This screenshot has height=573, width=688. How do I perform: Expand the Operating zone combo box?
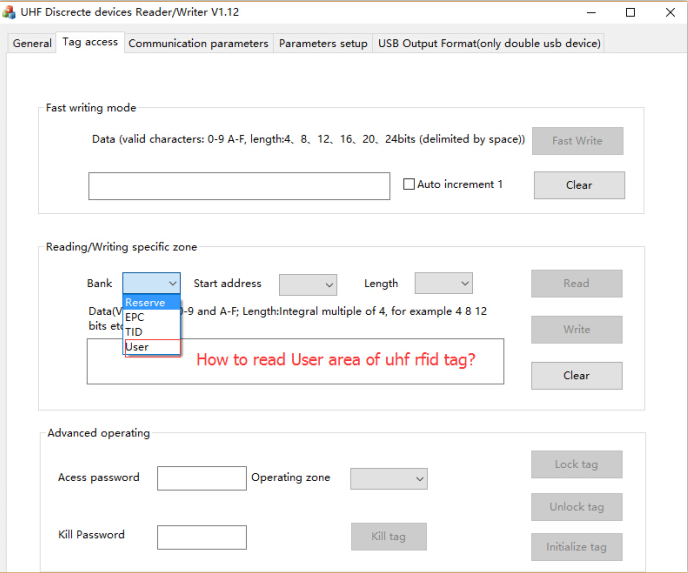pyautogui.click(x=389, y=479)
